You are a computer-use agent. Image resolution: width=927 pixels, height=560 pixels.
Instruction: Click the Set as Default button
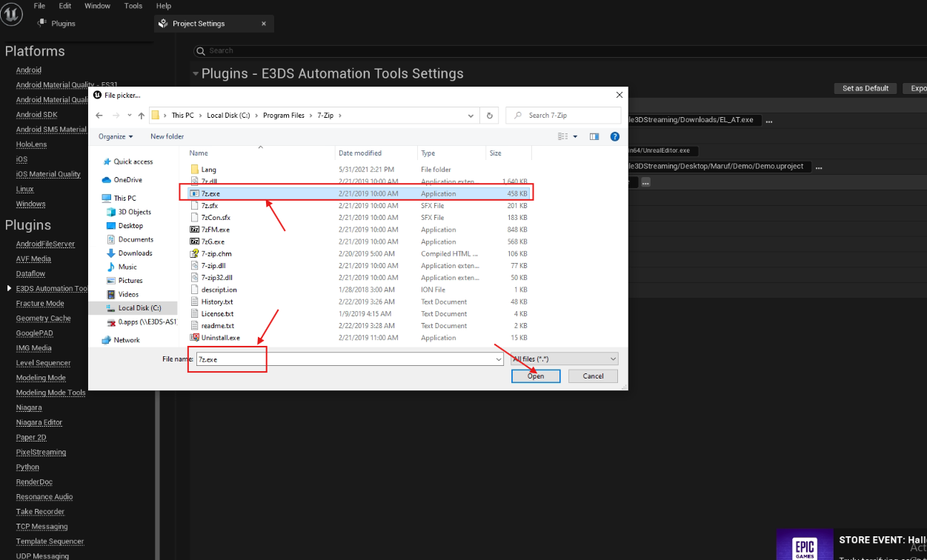point(865,88)
